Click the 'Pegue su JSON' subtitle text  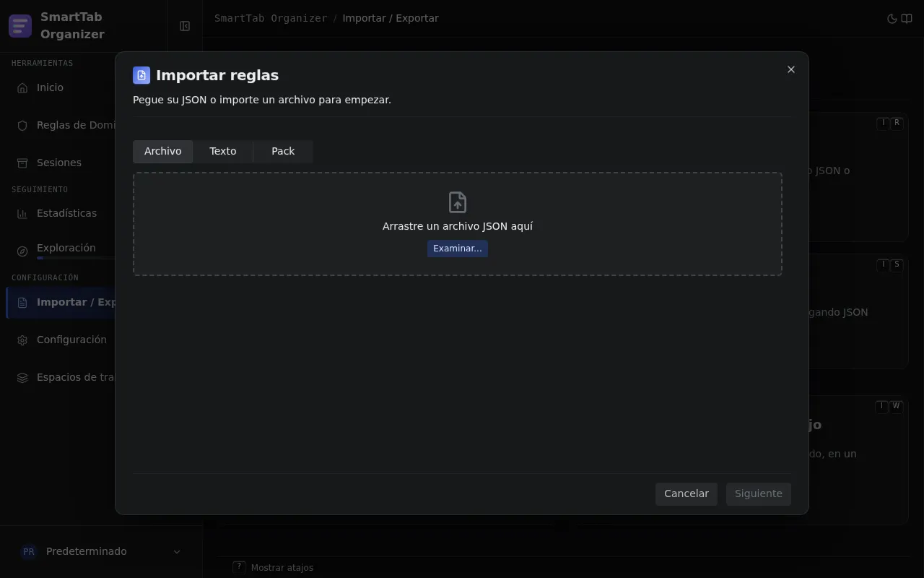tap(262, 100)
